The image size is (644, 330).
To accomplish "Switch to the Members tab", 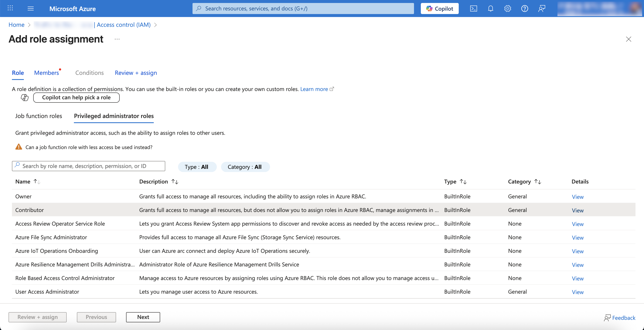I will pyautogui.click(x=46, y=73).
